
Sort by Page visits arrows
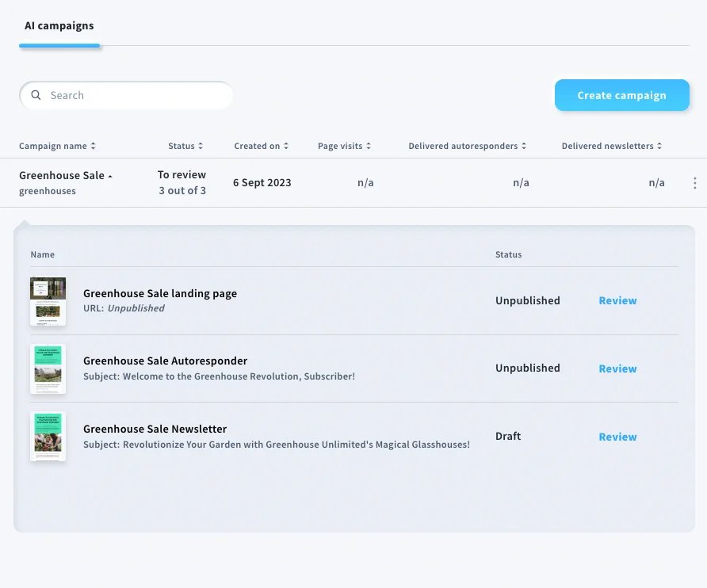tap(369, 146)
